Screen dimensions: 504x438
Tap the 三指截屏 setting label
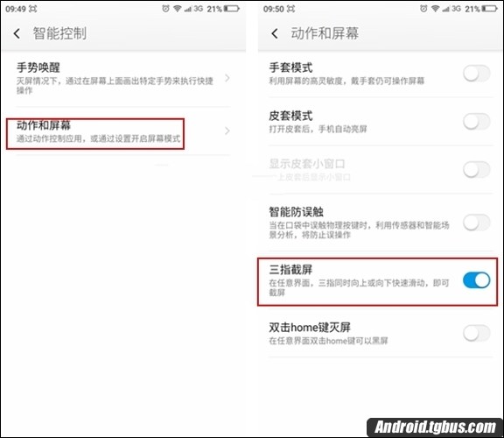(290, 270)
